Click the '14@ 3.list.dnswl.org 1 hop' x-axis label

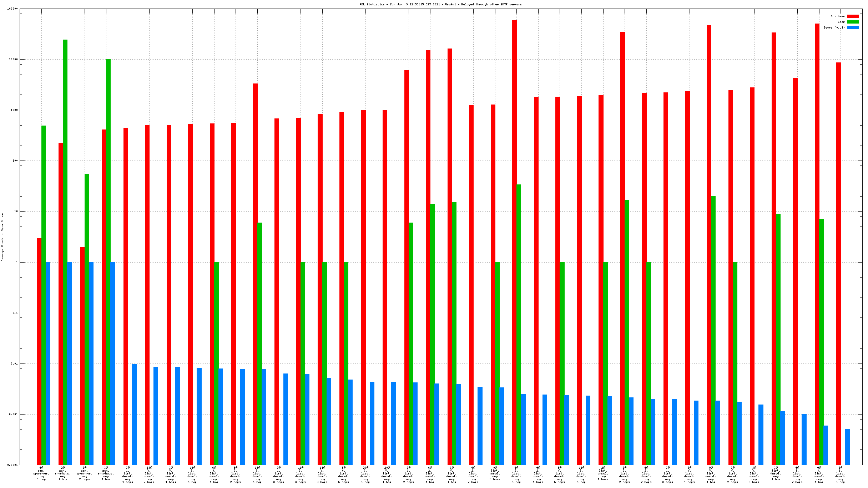pos(192,475)
